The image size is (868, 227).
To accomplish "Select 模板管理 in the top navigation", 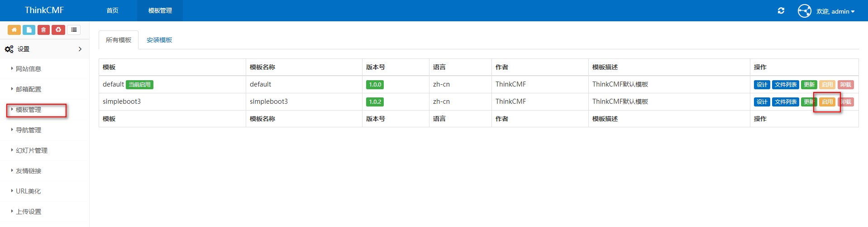I will pos(160,10).
